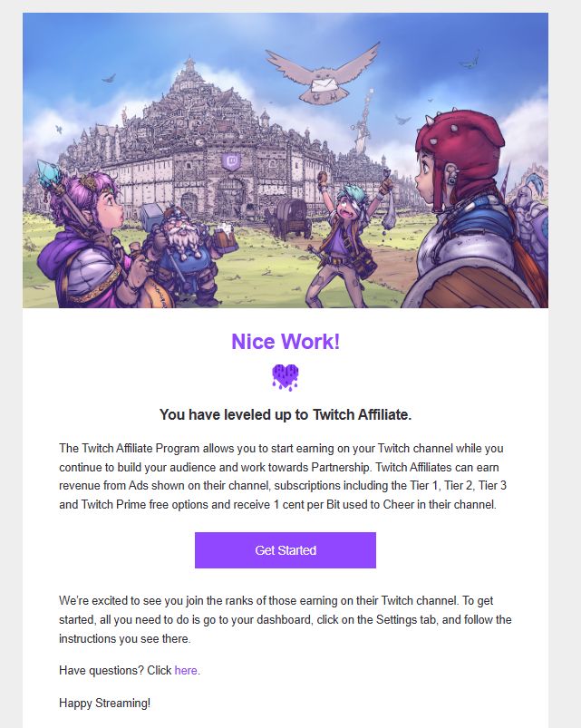Open the 'here' help link
This screenshot has width=581, height=728.
(x=186, y=670)
